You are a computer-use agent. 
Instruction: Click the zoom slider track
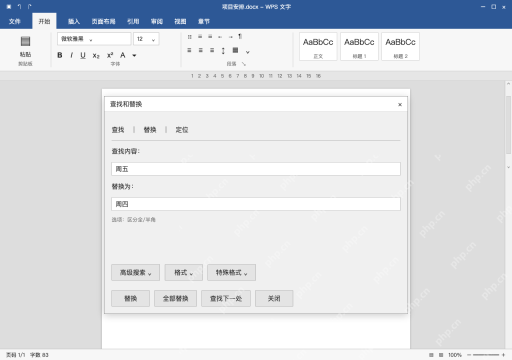(x=486, y=355)
